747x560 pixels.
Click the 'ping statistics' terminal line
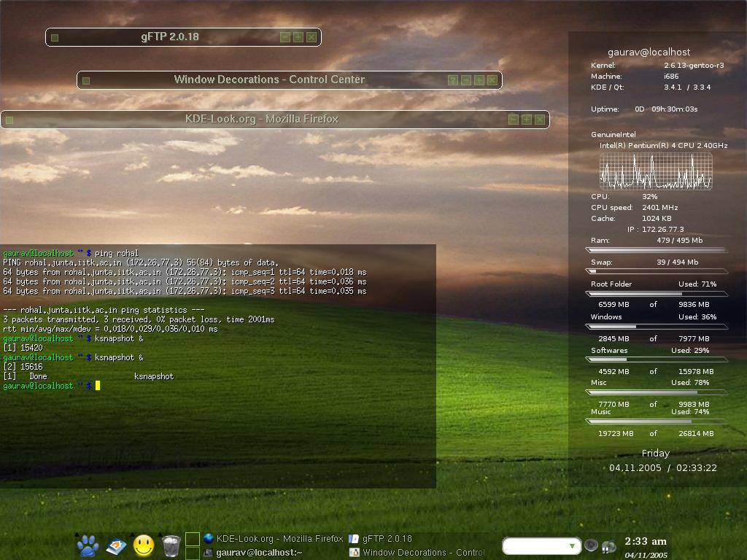click(x=104, y=310)
